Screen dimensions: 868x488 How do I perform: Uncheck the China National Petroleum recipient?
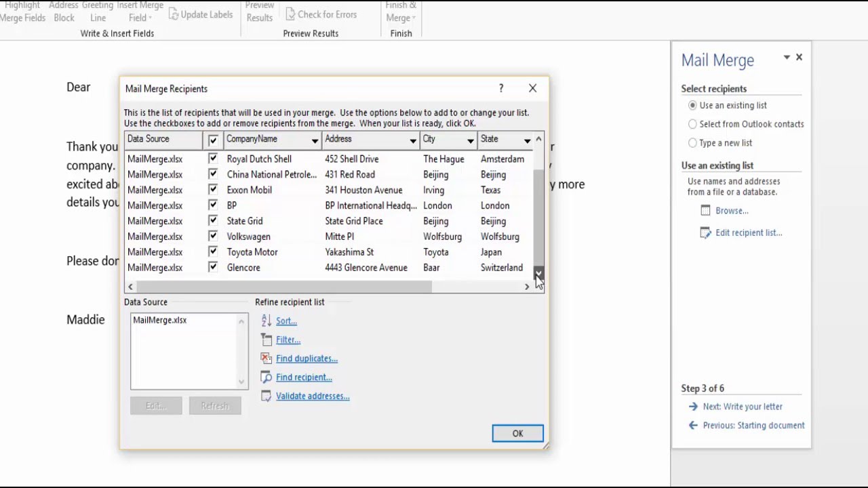click(x=213, y=174)
